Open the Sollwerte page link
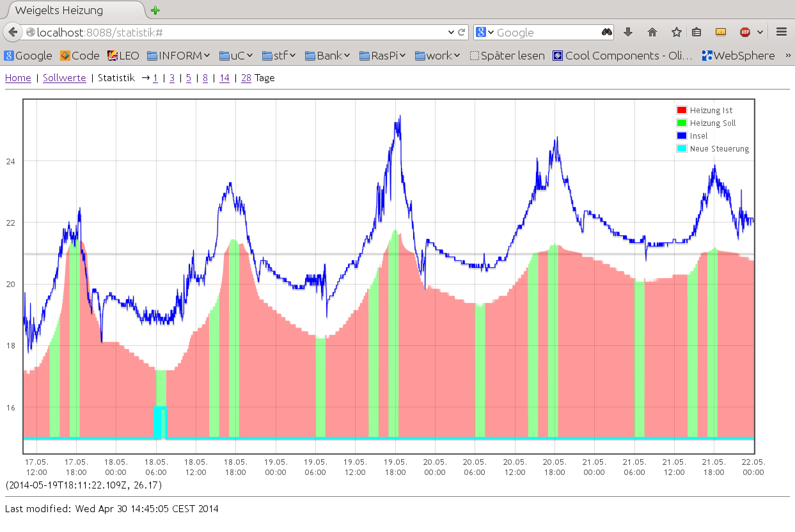795x532 pixels. click(65, 78)
